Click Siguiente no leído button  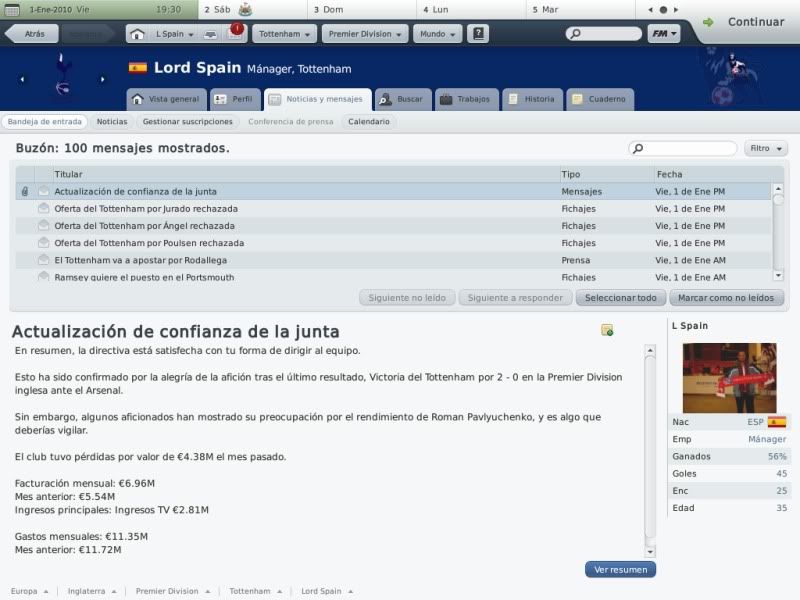[407, 297]
